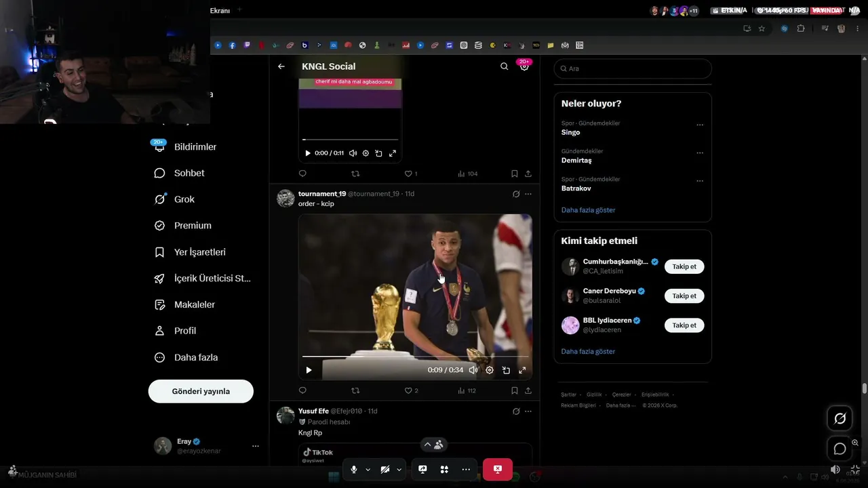View analytics showing 104 views

click(468, 174)
